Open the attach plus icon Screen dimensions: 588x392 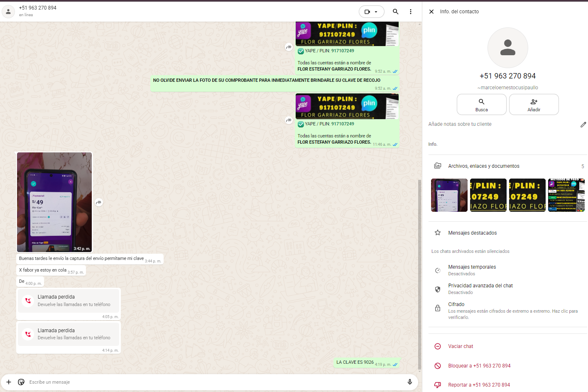click(x=9, y=382)
